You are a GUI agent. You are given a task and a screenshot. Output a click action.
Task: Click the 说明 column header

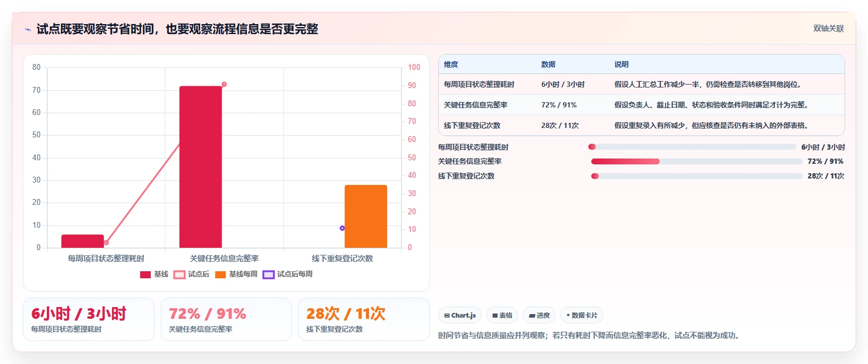coord(622,65)
